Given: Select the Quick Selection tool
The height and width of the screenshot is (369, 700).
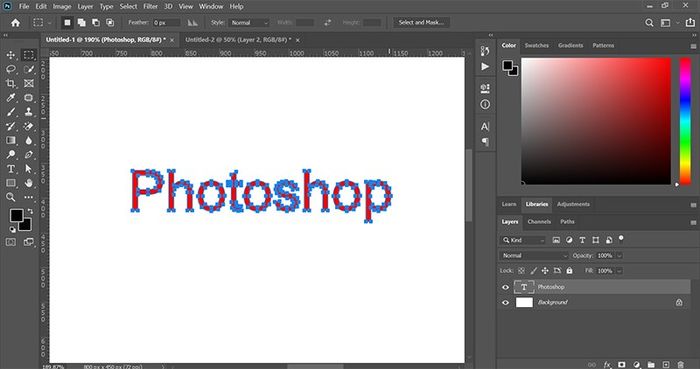Looking at the screenshot, I should pyautogui.click(x=29, y=69).
